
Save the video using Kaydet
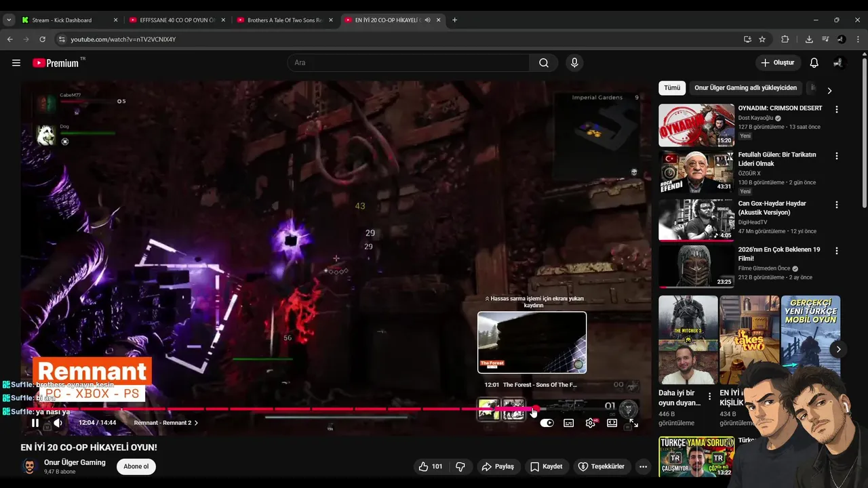546,466
